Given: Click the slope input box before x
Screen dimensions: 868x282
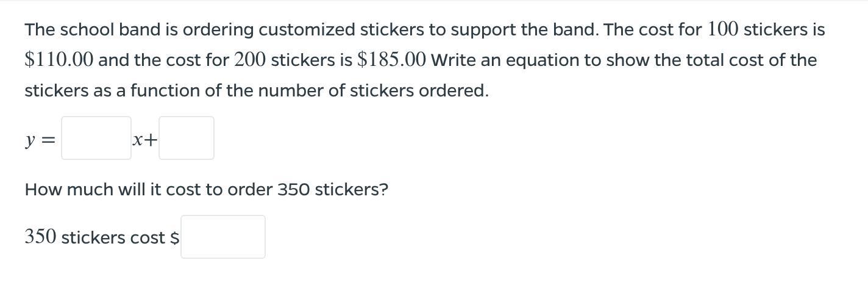Looking at the screenshot, I should (96, 138).
